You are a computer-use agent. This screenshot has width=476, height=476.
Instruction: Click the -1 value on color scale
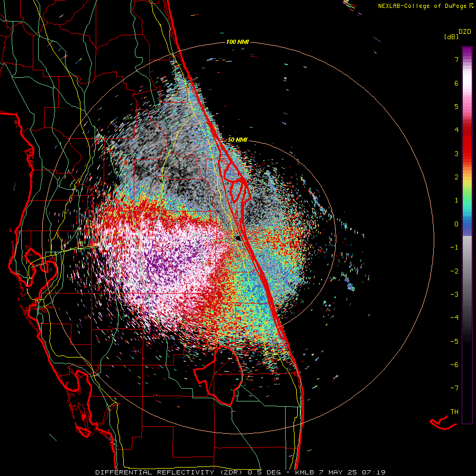click(454, 248)
